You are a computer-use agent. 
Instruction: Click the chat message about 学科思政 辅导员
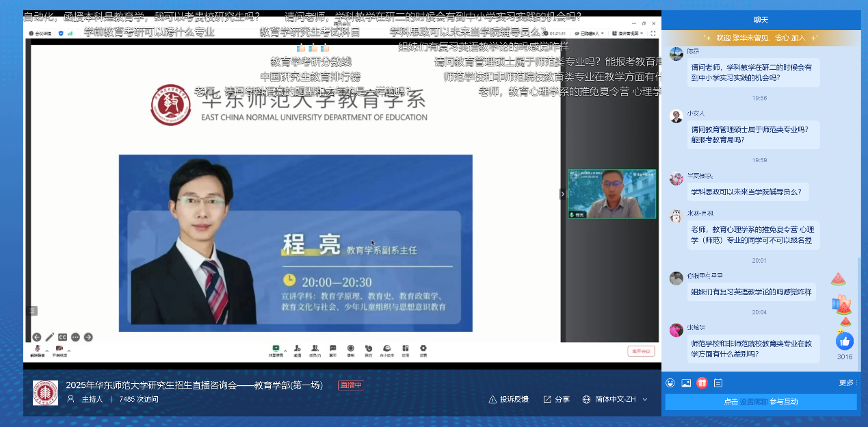[748, 192]
